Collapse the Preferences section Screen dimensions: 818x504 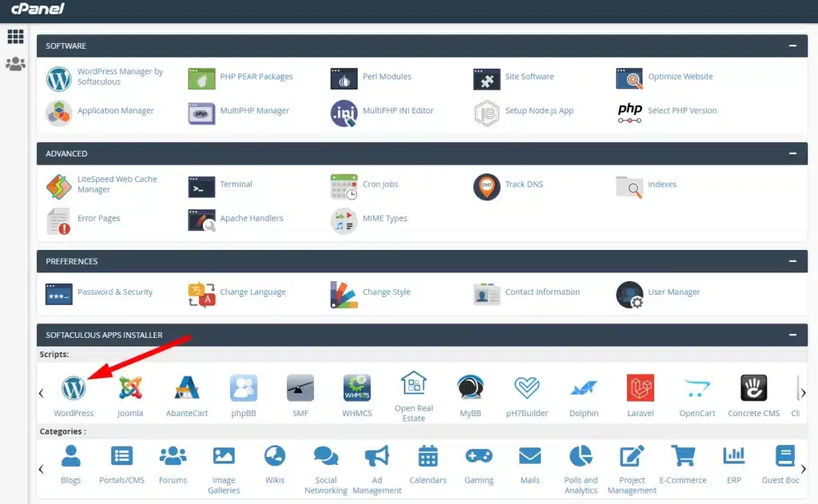[x=792, y=261]
